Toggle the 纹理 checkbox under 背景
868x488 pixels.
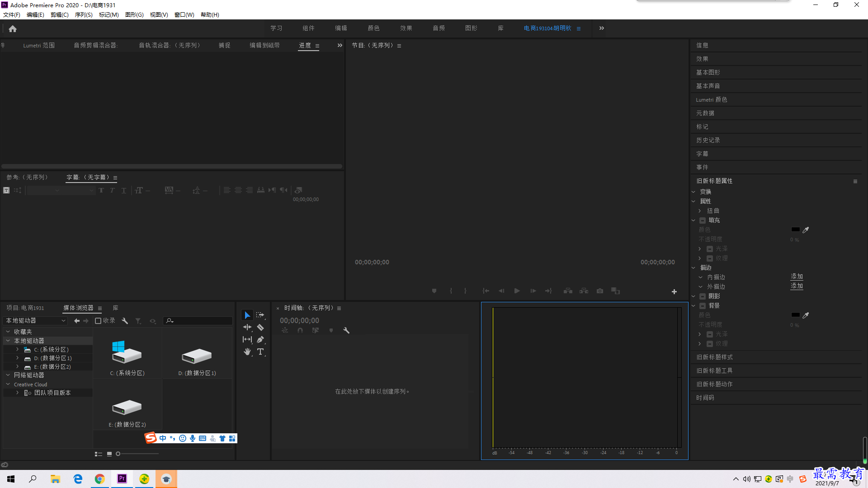(710, 344)
